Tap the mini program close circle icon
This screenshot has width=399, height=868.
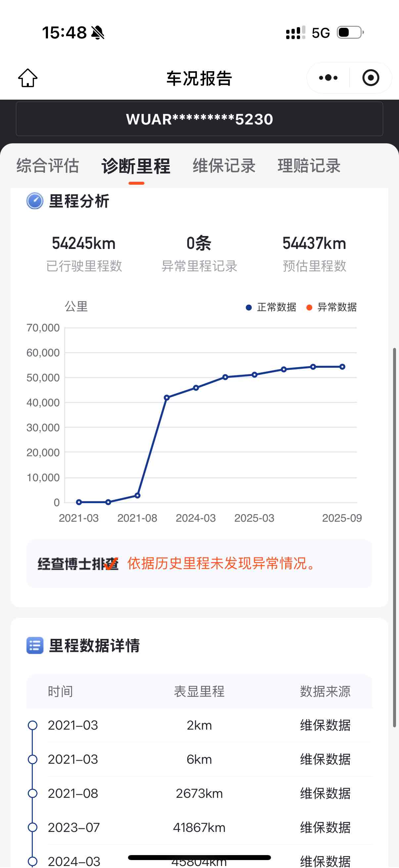point(371,78)
